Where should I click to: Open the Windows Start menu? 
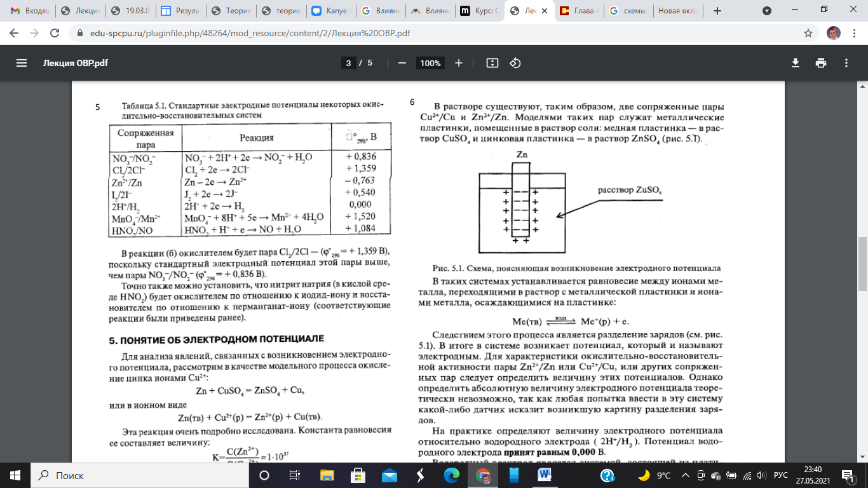tap(15, 475)
